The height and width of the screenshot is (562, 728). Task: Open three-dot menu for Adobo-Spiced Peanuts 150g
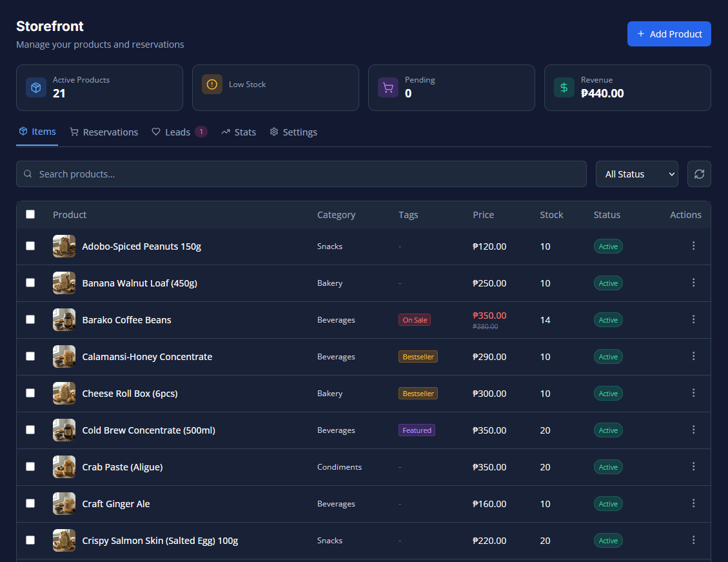(x=693, y=246)
